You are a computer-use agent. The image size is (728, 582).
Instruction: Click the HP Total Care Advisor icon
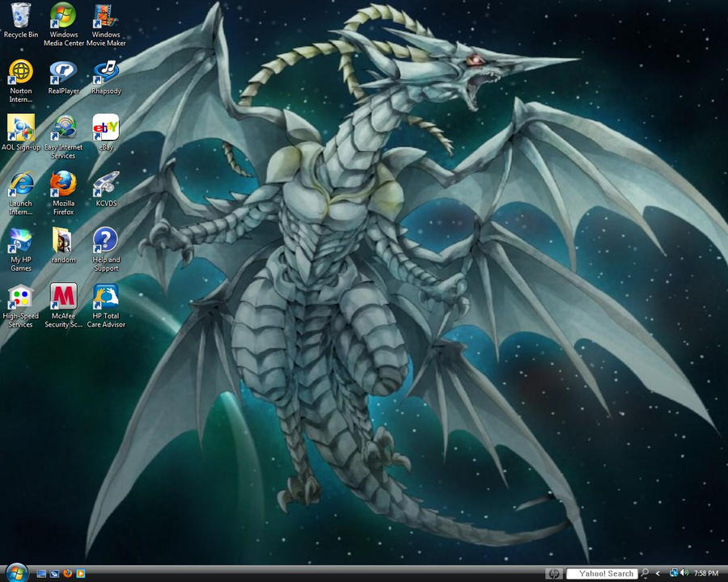(106, 306)
